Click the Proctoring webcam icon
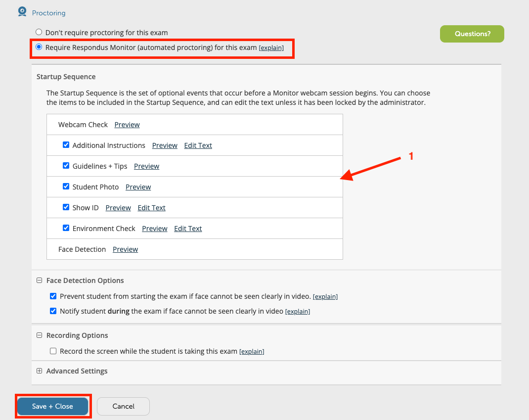The height and width of the screenshot is (420, 529). [x=22, y=12]
